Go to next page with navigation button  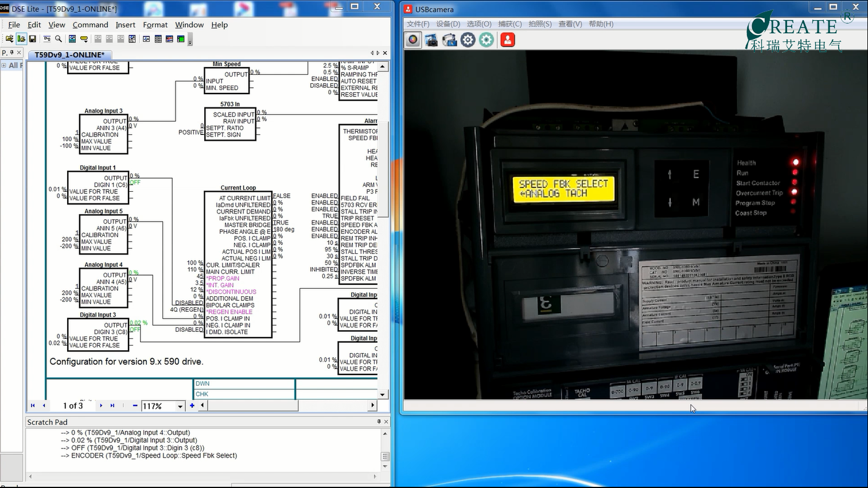(101, 405)
